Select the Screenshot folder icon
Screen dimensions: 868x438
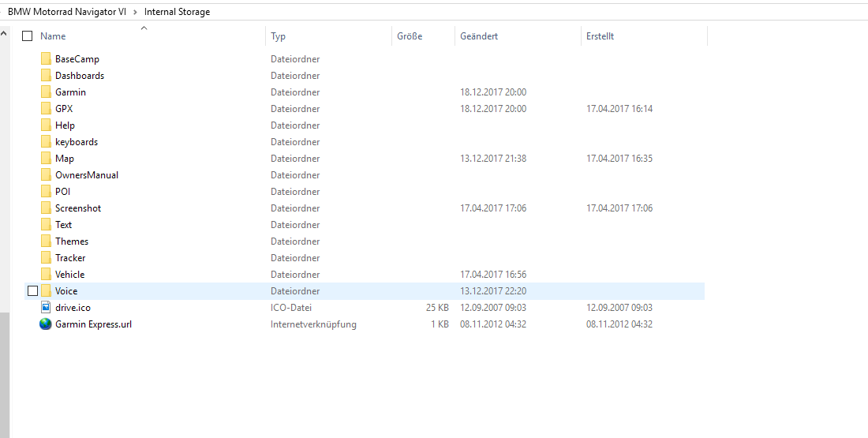[x=46, y=208]
